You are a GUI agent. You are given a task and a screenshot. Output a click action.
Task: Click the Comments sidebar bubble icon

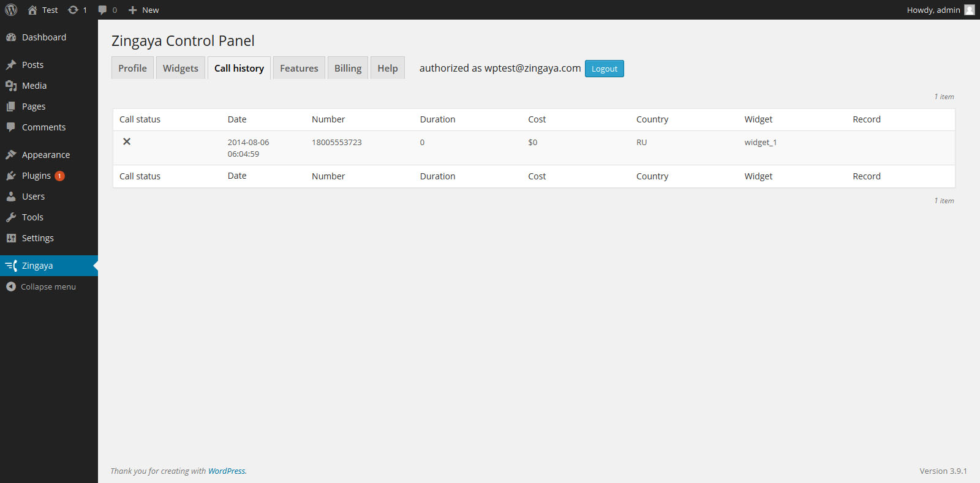tap(11, 127)
